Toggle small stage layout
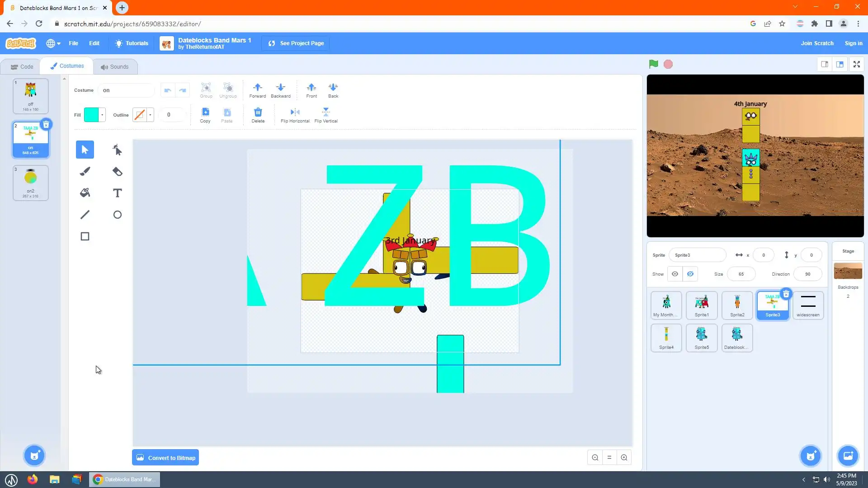The image size is (868, 488). point(825,64)
